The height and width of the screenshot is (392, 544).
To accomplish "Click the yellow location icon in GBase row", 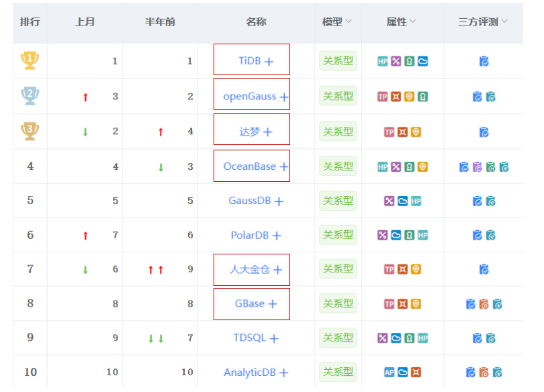I will [416, 304].
